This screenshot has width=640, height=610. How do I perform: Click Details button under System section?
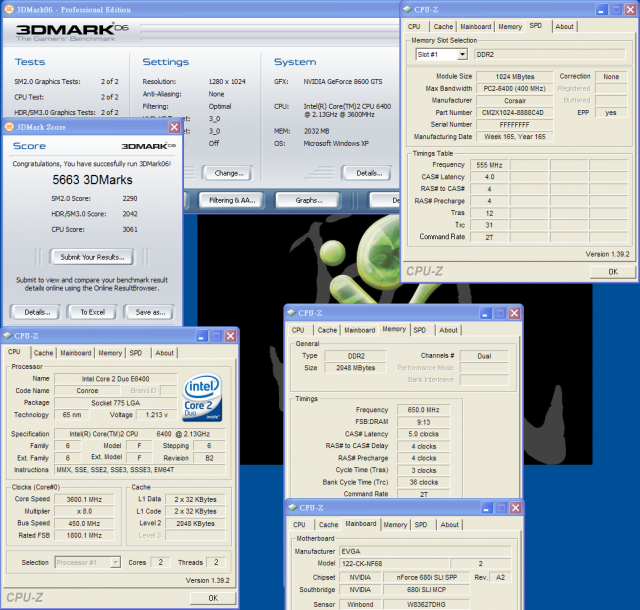[x=369, y=173]
